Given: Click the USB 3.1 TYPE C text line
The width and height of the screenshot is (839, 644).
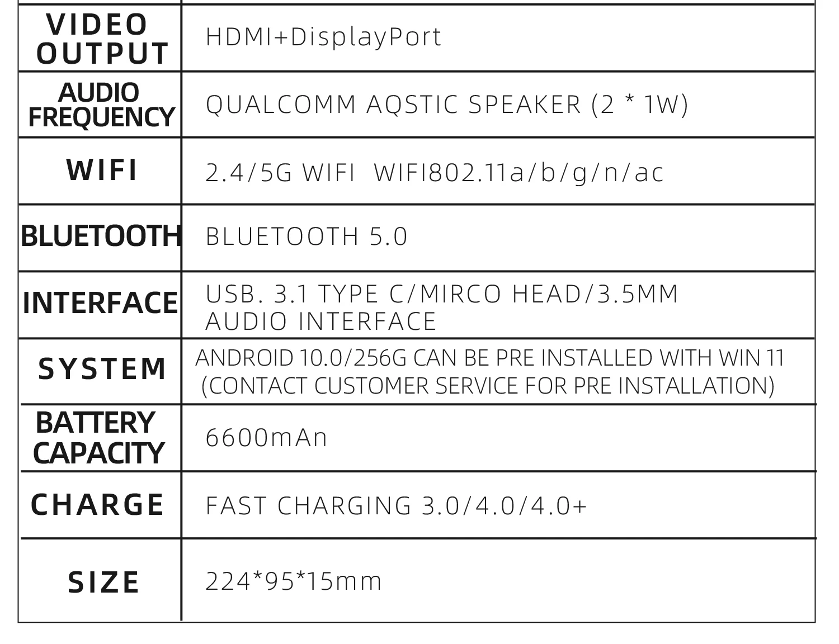Looking at the screenshot, I should pos(442,294).
